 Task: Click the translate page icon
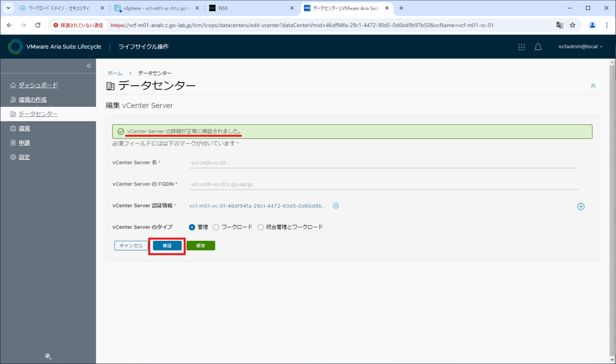(560, 25)
